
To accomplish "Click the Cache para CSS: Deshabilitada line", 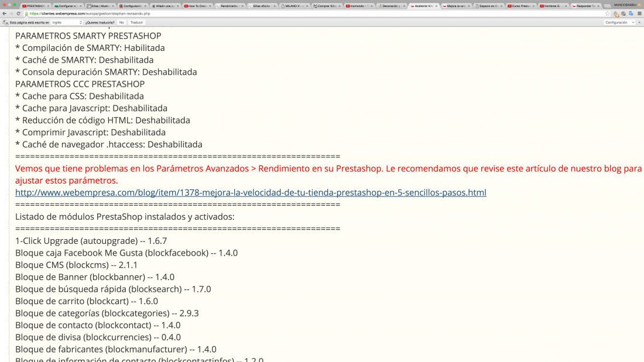I will point(80,96).
